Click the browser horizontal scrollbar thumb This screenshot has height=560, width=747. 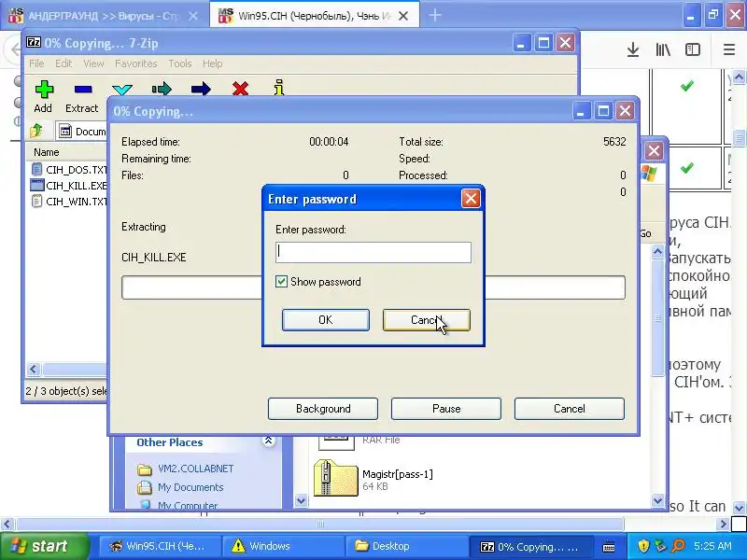(320, 525)
